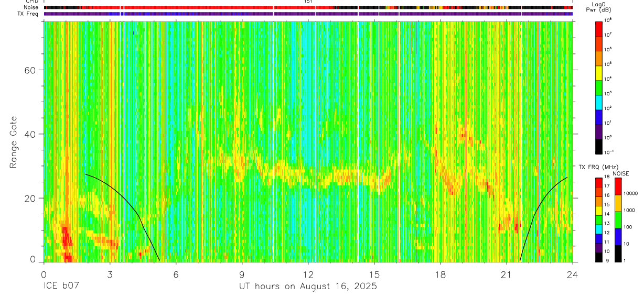Image resolution: width=644 pixels, height=297 pixels.
Task: Click the 'ICE b07' radar beam label
Action: pos(61,287)
